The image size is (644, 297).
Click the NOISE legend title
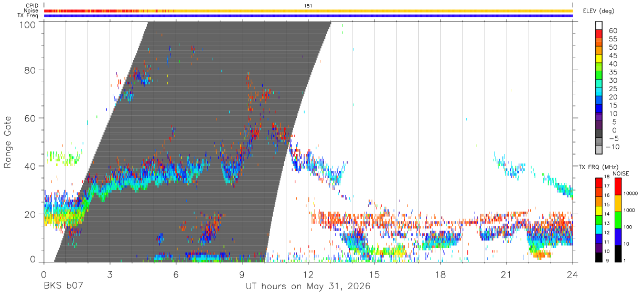(620, 173)
